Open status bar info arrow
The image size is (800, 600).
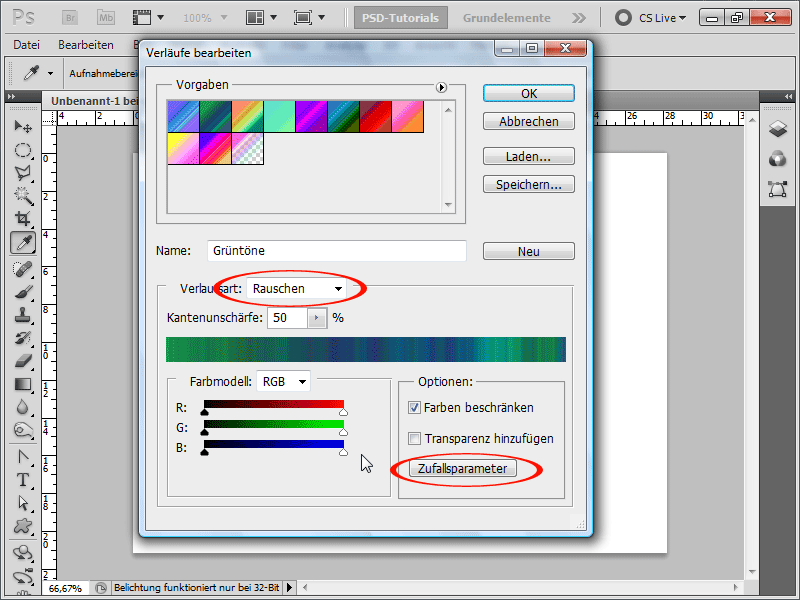coord(289,588)
